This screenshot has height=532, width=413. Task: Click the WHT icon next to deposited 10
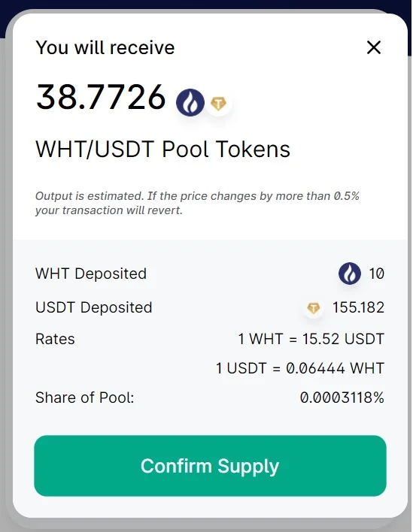coord(350,273)
